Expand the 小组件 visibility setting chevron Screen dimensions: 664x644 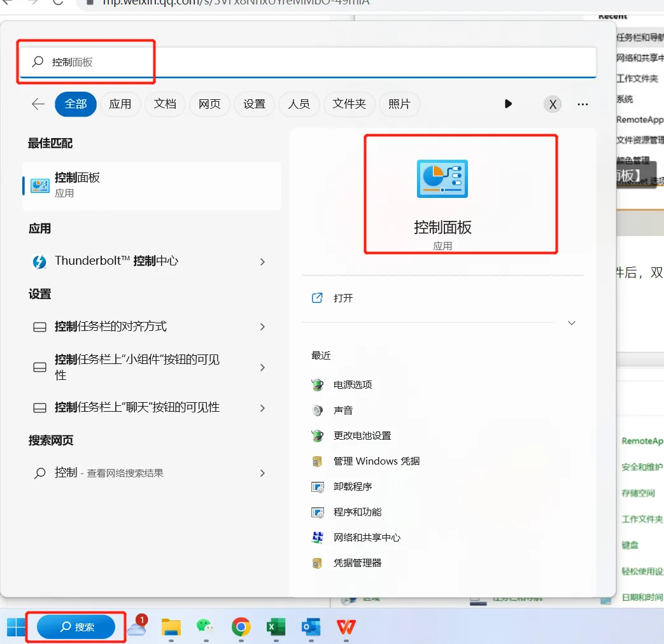pos(262,368)
